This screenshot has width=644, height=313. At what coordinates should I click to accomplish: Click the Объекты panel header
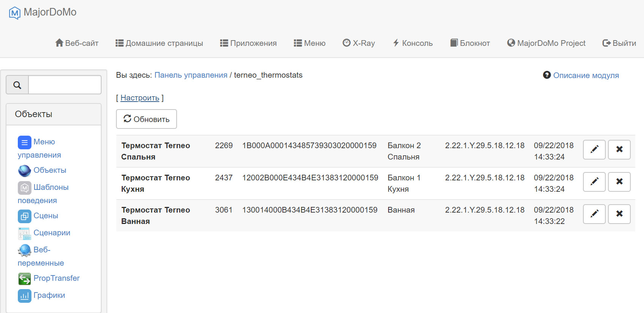(54, 114)
